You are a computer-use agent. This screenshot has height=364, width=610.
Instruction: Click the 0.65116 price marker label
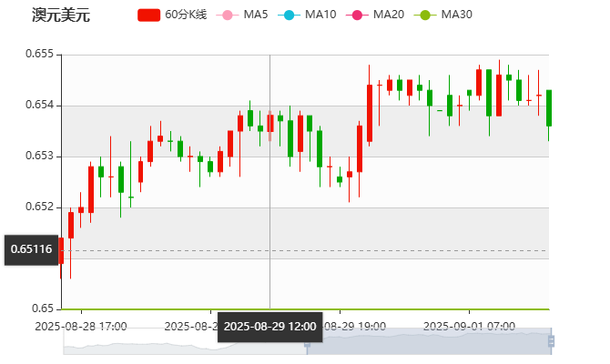(x=31, y=249)
